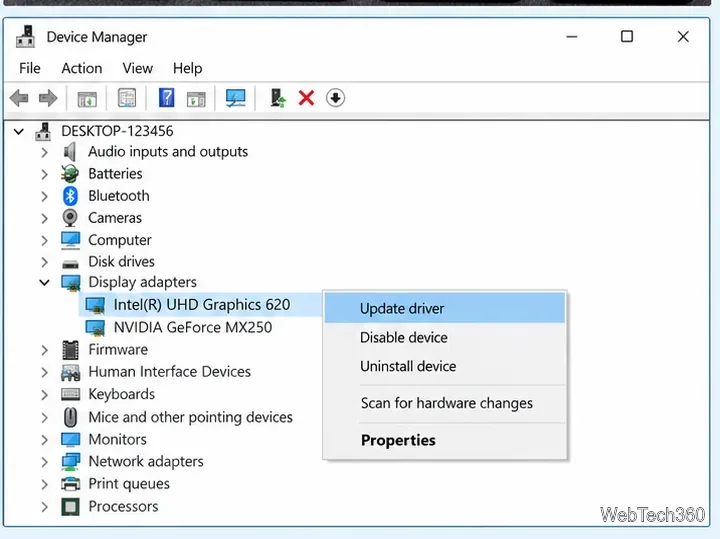
Task: Click the scan for hardware changes monitor icon
Action: point(236,98)
